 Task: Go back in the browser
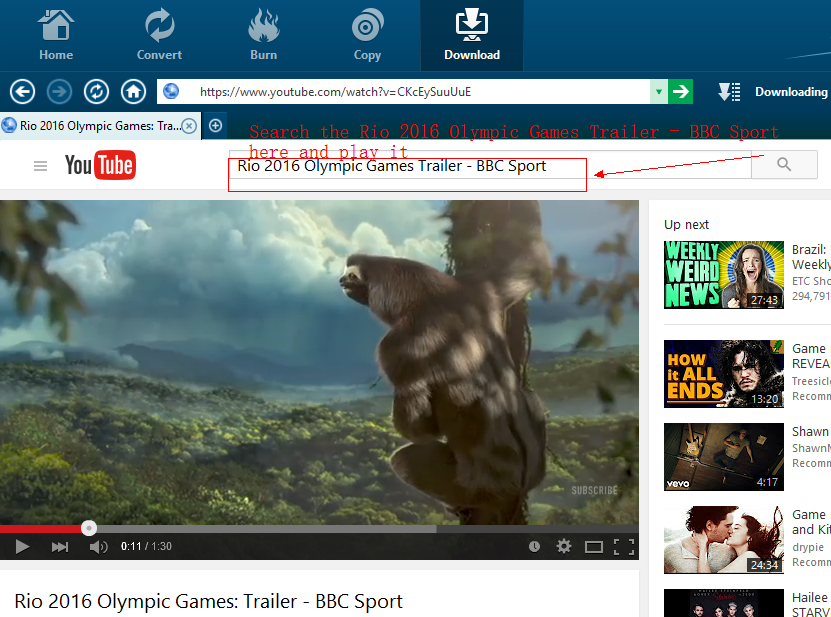pos(22,92)
